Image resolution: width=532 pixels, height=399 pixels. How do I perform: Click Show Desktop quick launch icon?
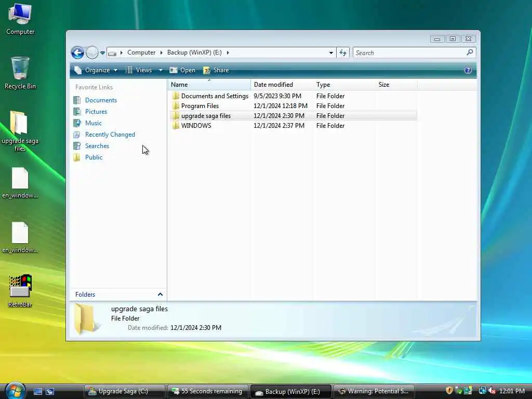(x=37, y=392)
